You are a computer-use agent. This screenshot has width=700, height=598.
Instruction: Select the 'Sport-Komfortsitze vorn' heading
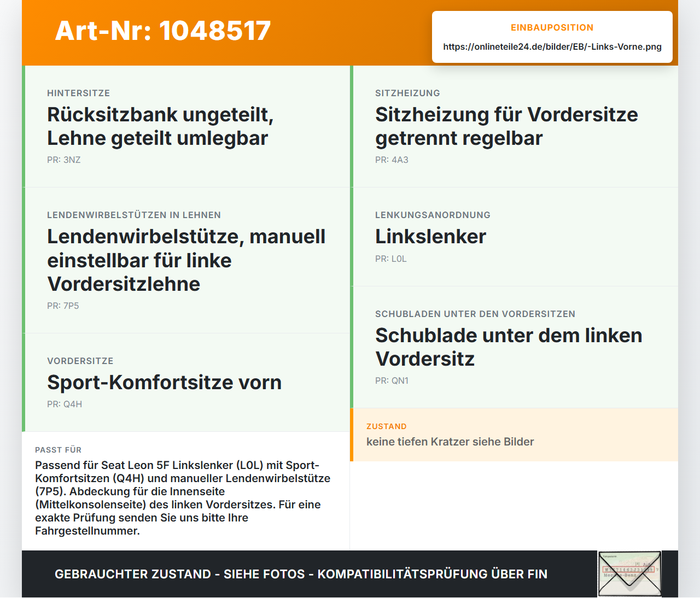pos(164,383)
